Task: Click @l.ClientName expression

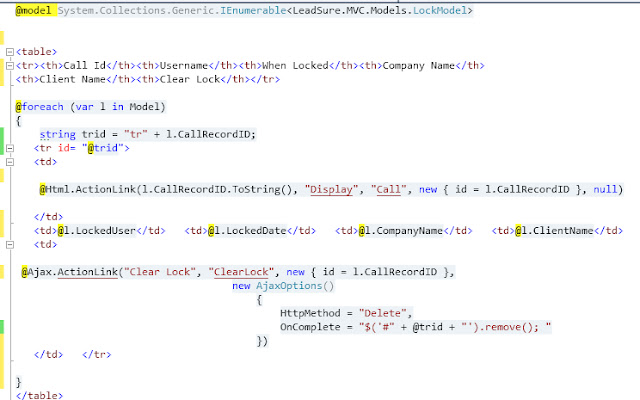Action: point(554,231)
